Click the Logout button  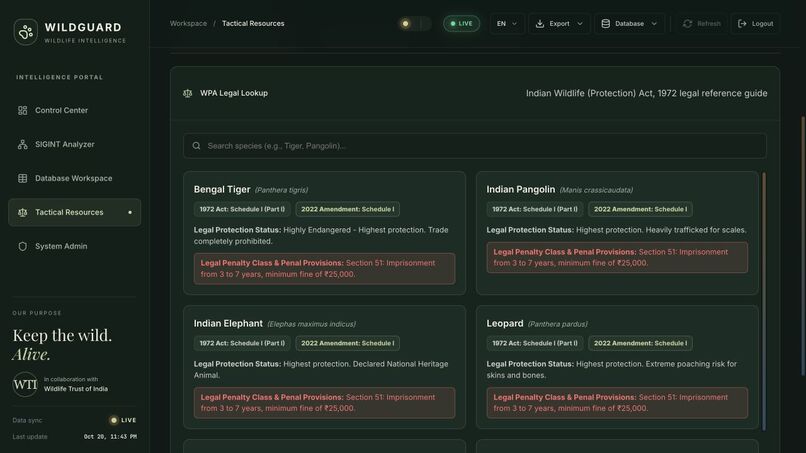pyautogui.click(x=755, y=24)
